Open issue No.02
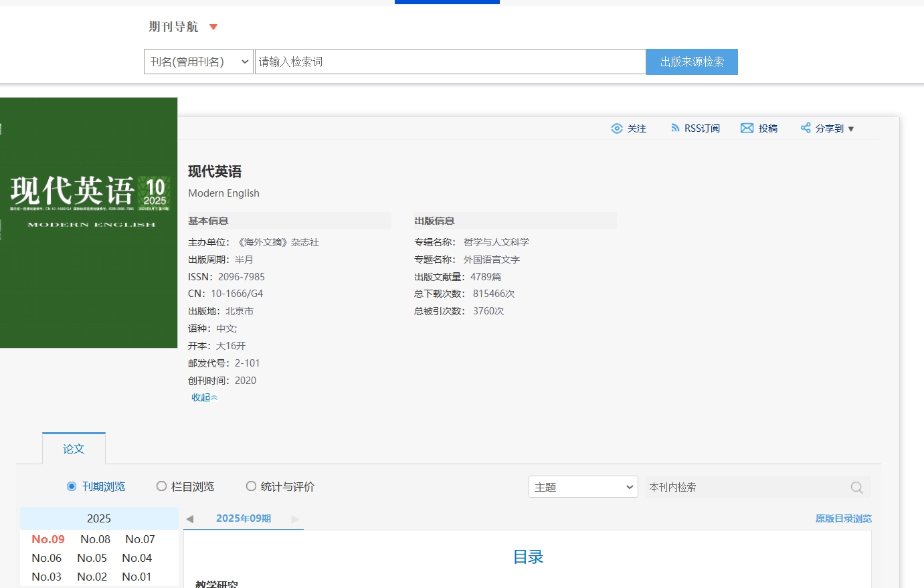 tap(92, 577)
